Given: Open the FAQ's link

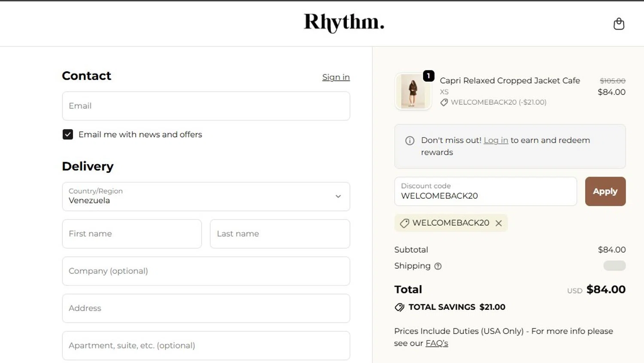Looking at the screenshot, I should (x=437, y=343).
